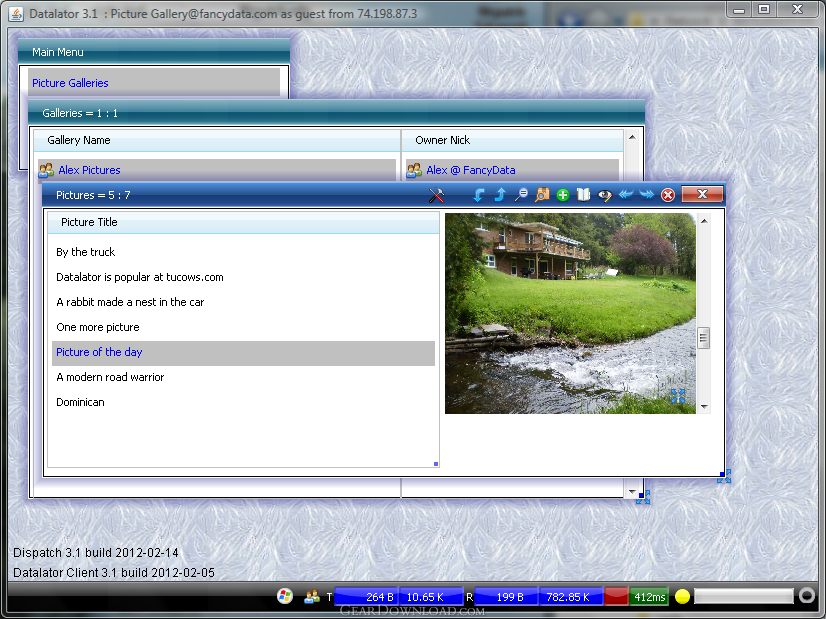Click the Windows logo icon in status bar
The image size is (826, 619).
(x=285, y=596)
